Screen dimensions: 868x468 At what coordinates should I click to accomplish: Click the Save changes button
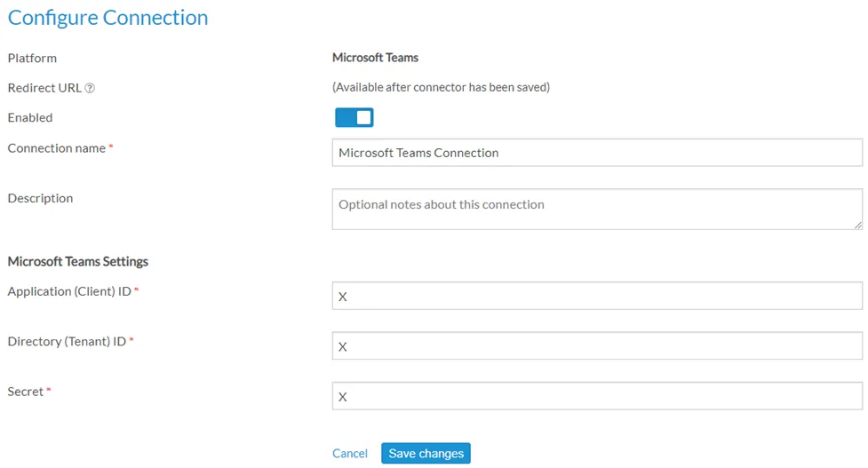click(x=426, y=453)
